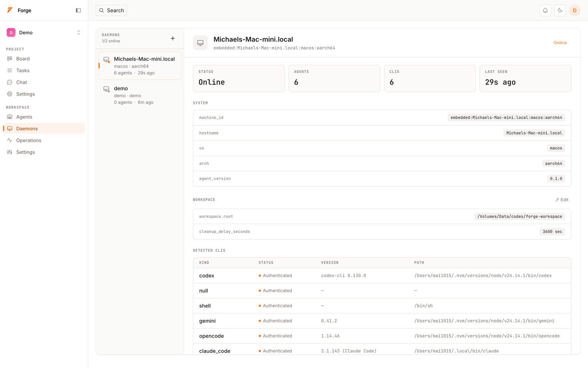The width and height of the screenshot is (588, 368).
Task: Click workspace.root path value
Action: point(520,216)
